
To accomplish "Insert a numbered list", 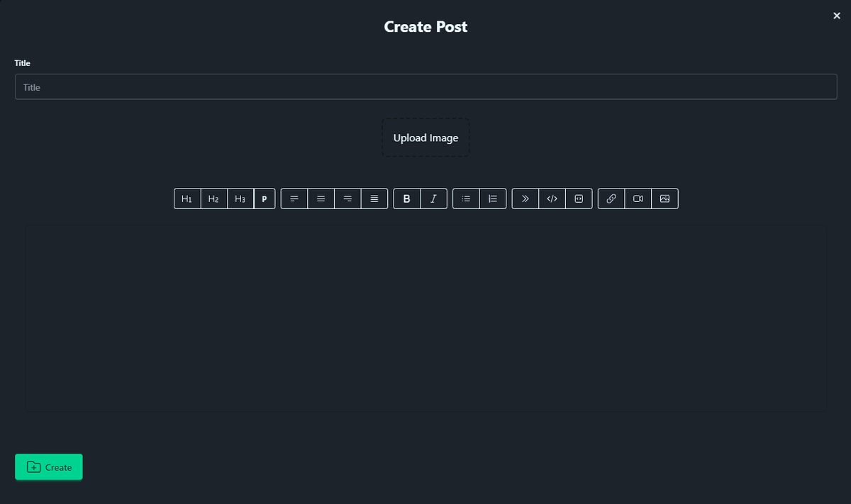I will [493, 198].
